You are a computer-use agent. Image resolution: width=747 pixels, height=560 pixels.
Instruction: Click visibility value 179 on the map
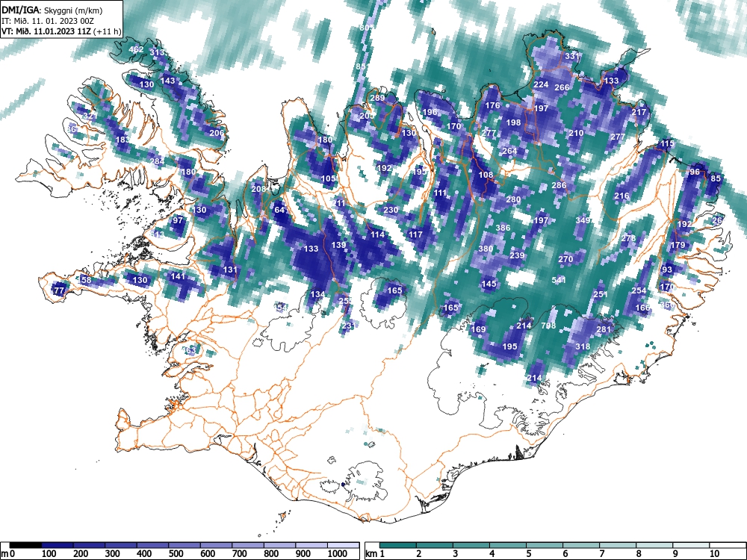(x=678, y=245)
